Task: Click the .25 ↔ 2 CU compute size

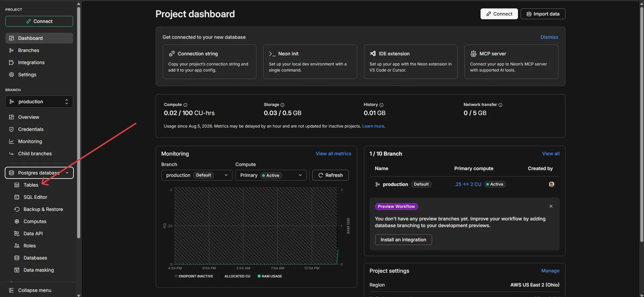Action: 468,184
